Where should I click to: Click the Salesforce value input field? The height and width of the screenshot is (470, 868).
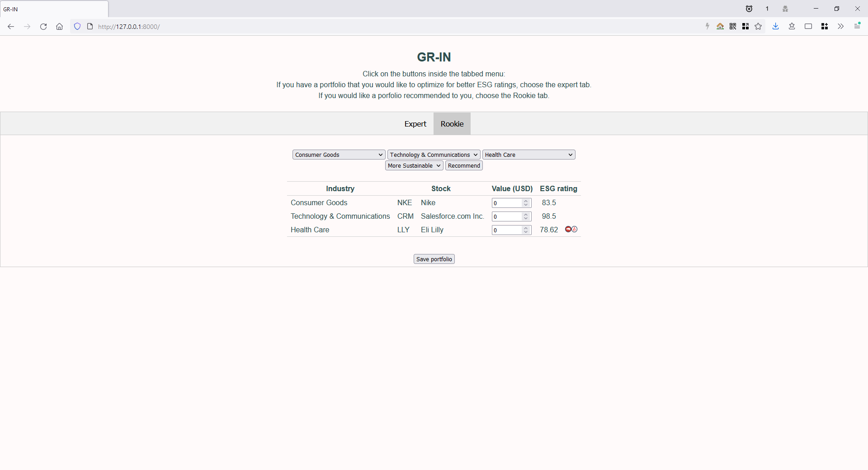[x=511, y=216]
